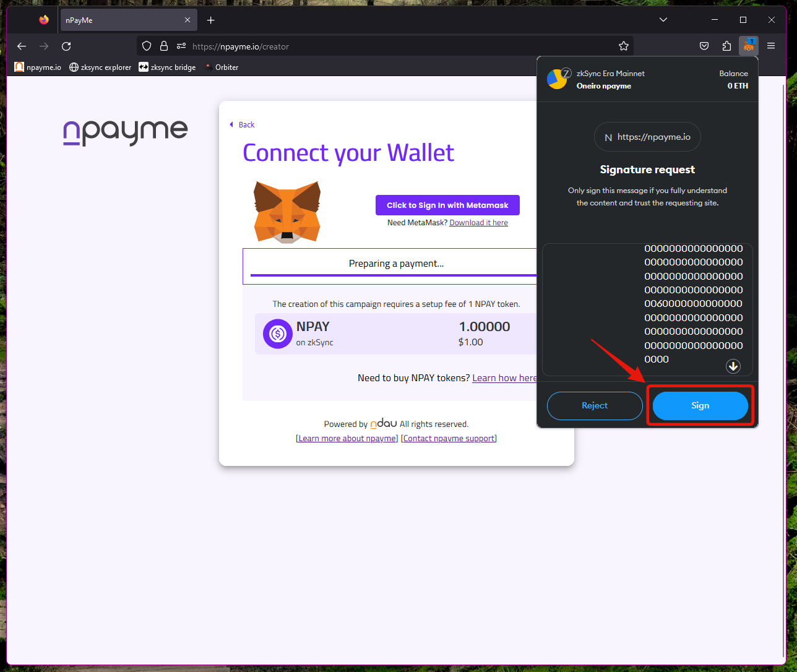Open the Orbiter bookmark
The width and height of the screenshot is (797, 672).
[x=222, y=67]
